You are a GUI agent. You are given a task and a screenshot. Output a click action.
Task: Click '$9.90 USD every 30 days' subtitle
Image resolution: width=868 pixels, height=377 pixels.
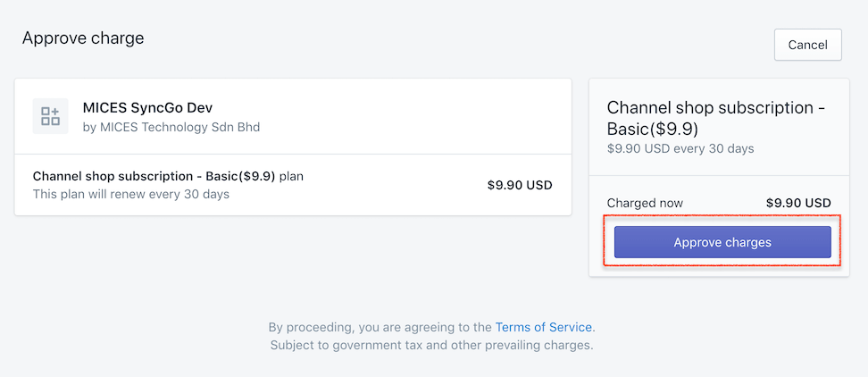[x=680, y=148]
